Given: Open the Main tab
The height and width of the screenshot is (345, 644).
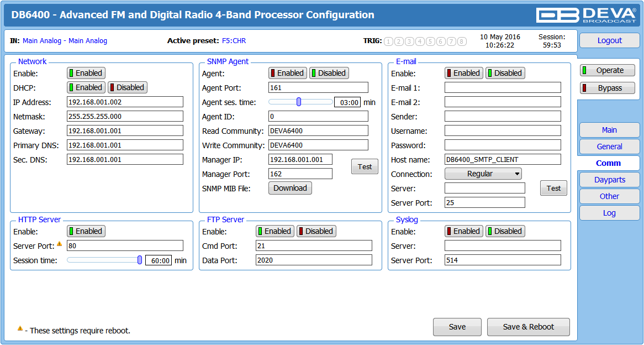Looking at the screenshot, I should coord(610,130).
